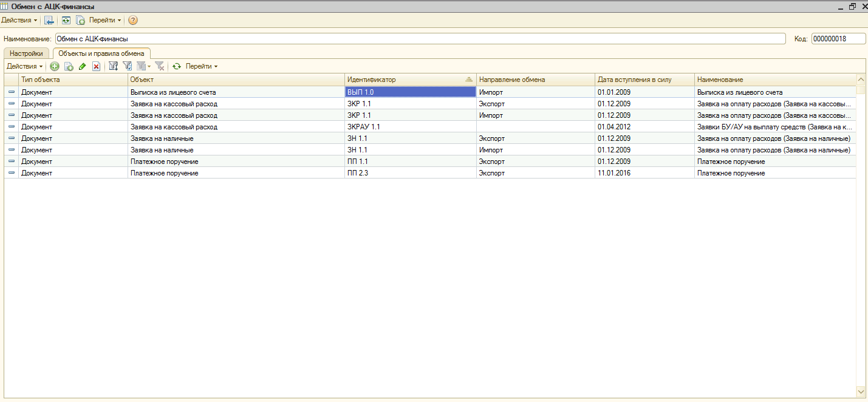Screen dimensions: 868x402
Task: Click the Find in list icon in top toolbar
Action: tap(49, 20)
